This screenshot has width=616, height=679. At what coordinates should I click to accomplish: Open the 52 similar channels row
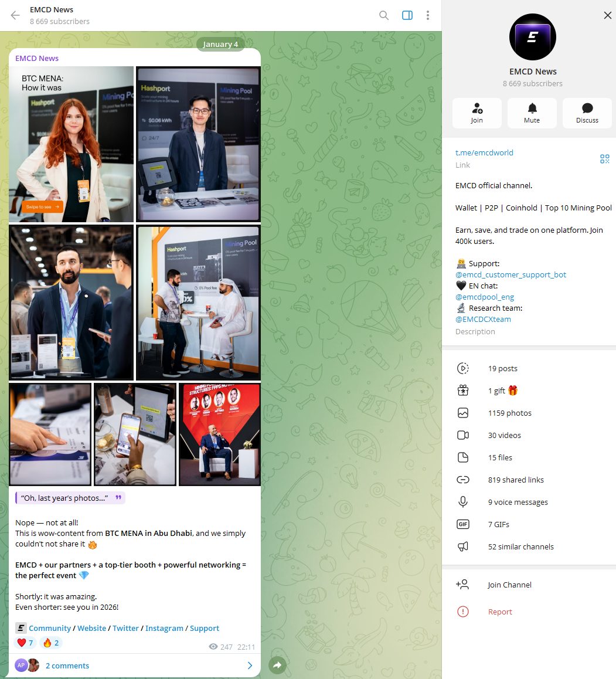[x=529, y=547]
